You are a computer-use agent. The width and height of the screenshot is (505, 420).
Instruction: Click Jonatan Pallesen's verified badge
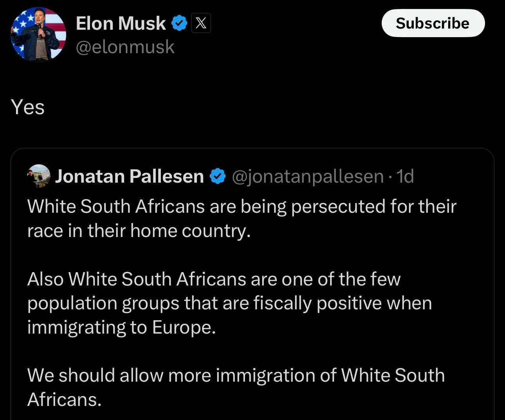coord(217,176)
